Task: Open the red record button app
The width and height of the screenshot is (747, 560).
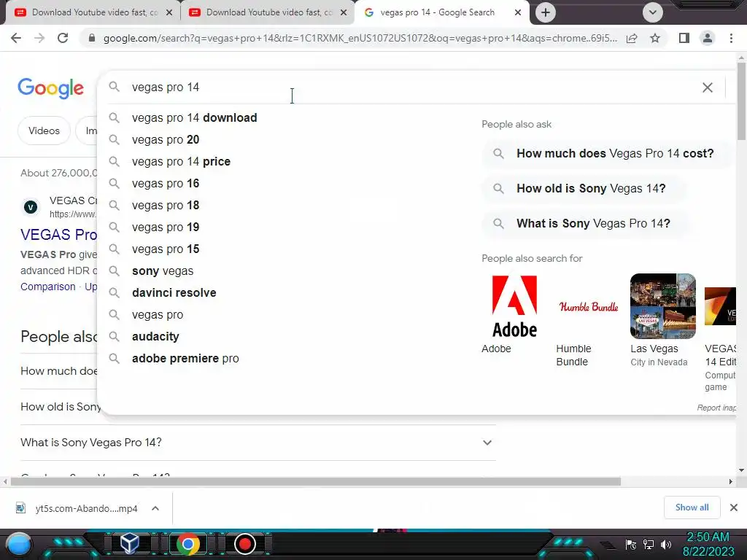Action: [x=245, y=544]
